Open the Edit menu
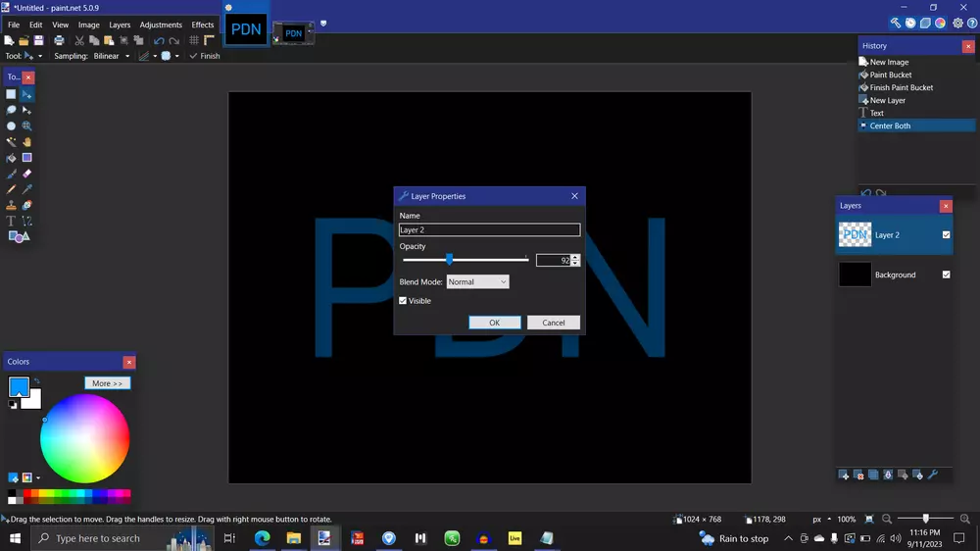980x551 pixels. 35,25
